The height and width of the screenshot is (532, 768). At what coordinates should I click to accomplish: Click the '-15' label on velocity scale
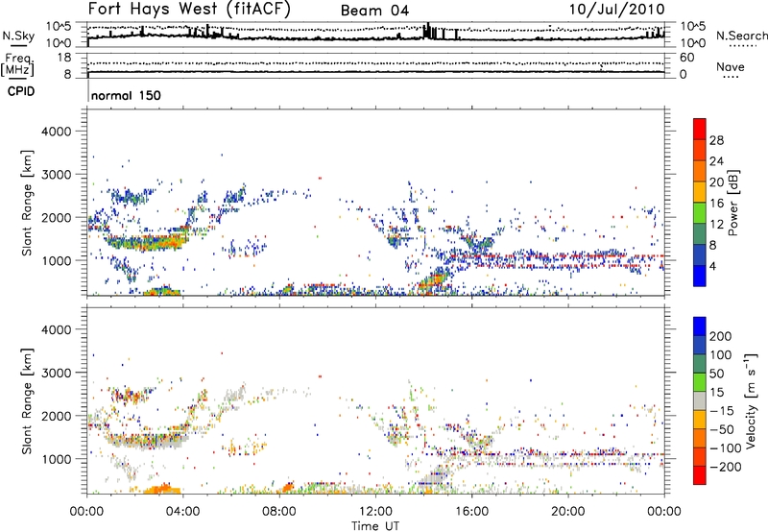724,411
